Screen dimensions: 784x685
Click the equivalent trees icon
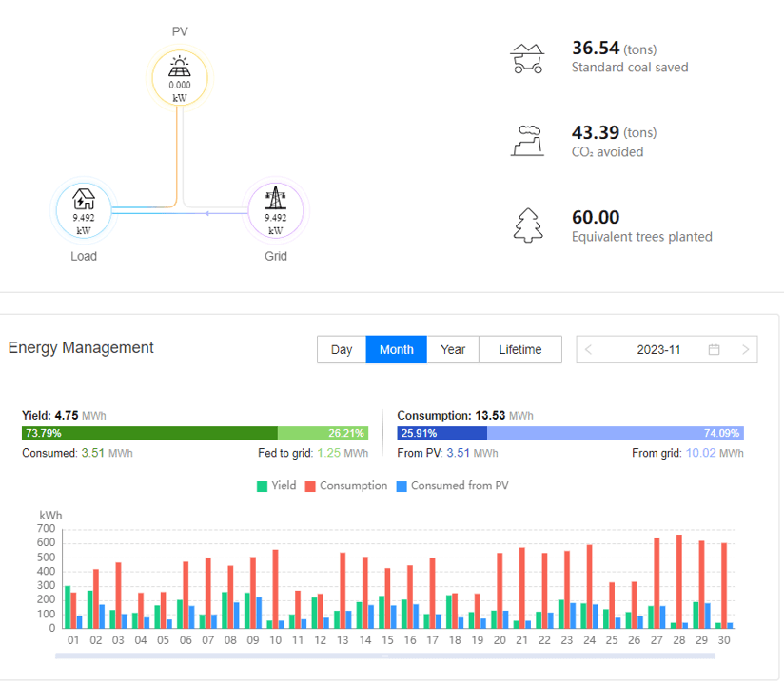click(x=528, y=225)
